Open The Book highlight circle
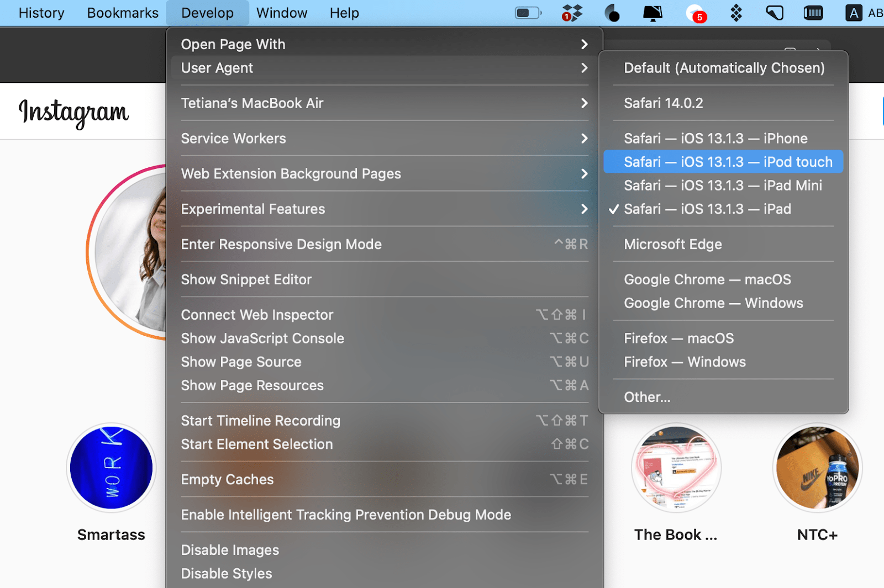The image size is (884, 588). 677,468
